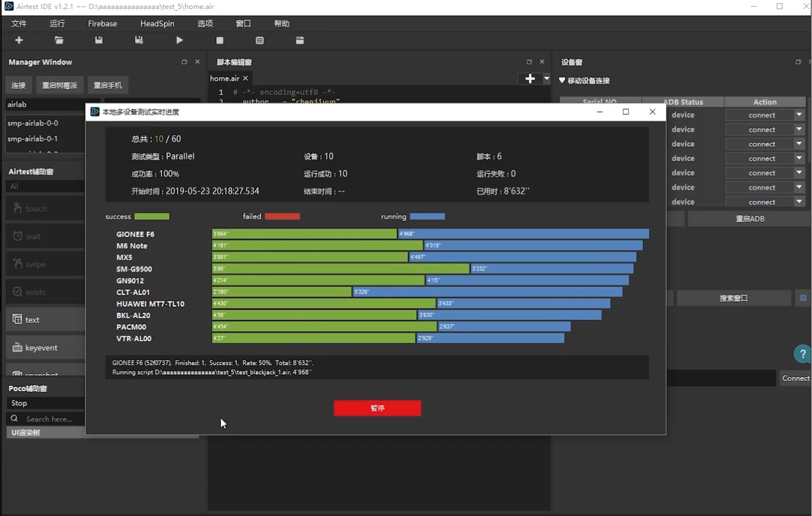Click the 重启树莓派 button
The image size is (812, 516).
pyautogui.click(x=59, y=85)
